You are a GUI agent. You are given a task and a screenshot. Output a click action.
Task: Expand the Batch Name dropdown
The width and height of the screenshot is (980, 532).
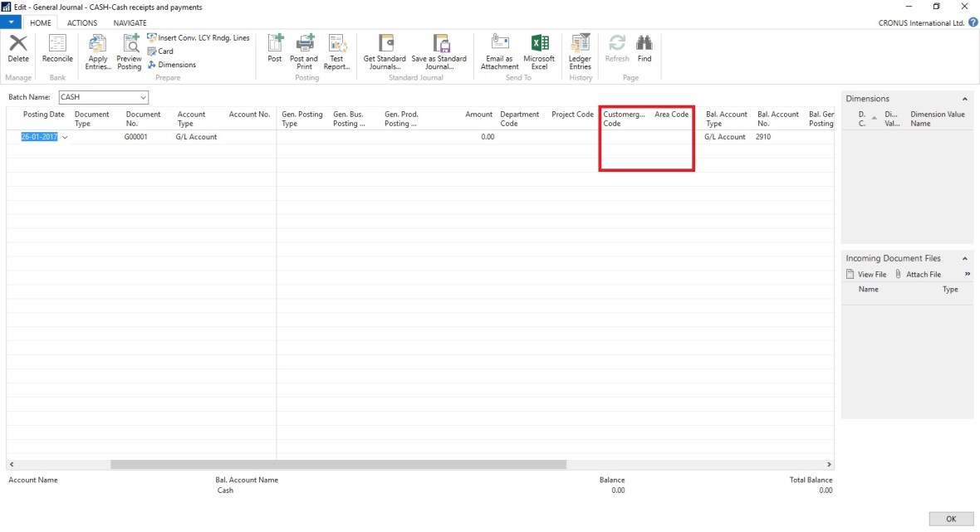coord(143,97)
